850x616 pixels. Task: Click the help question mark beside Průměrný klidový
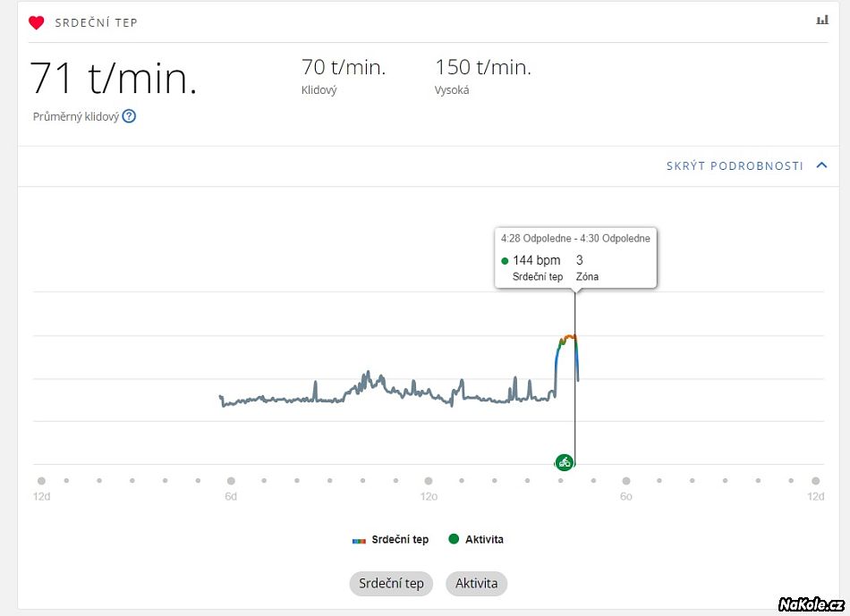[129, 116]
